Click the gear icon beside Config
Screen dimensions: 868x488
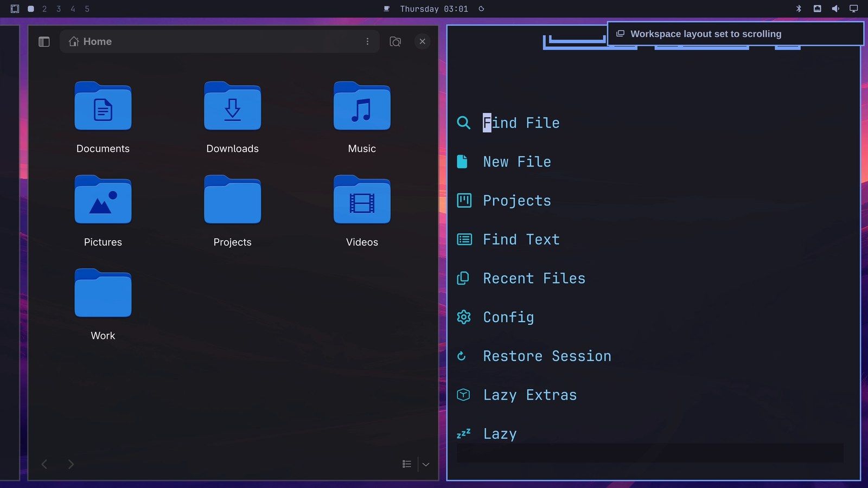point(463,317)
